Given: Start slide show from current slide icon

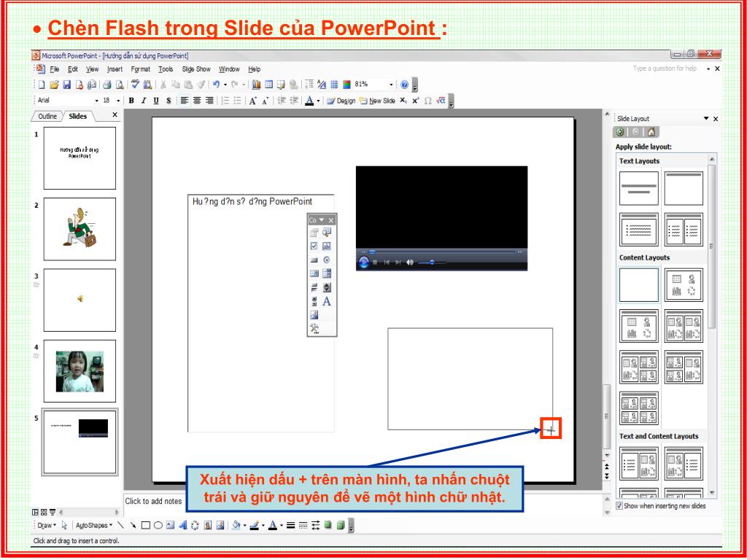Looking at the screenshot, I should pos(52,513).
